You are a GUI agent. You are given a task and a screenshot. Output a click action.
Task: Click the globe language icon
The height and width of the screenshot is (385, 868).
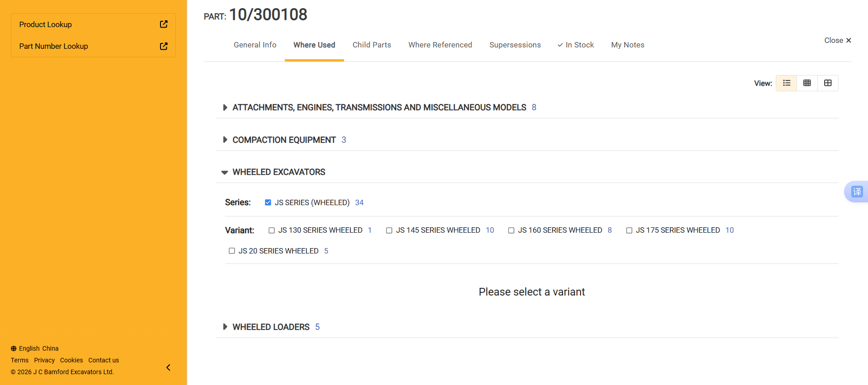point(14,348)
